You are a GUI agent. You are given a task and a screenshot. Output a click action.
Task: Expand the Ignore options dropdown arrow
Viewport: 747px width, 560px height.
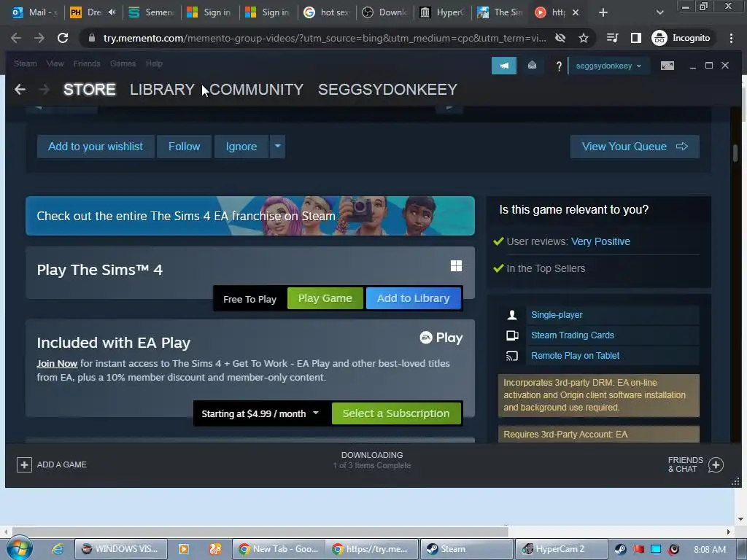pos(278,146)
